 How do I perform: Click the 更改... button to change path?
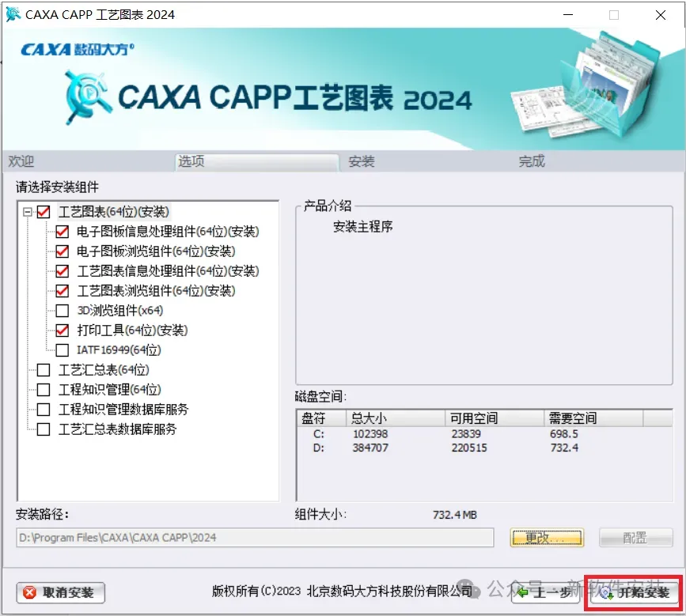547,537
